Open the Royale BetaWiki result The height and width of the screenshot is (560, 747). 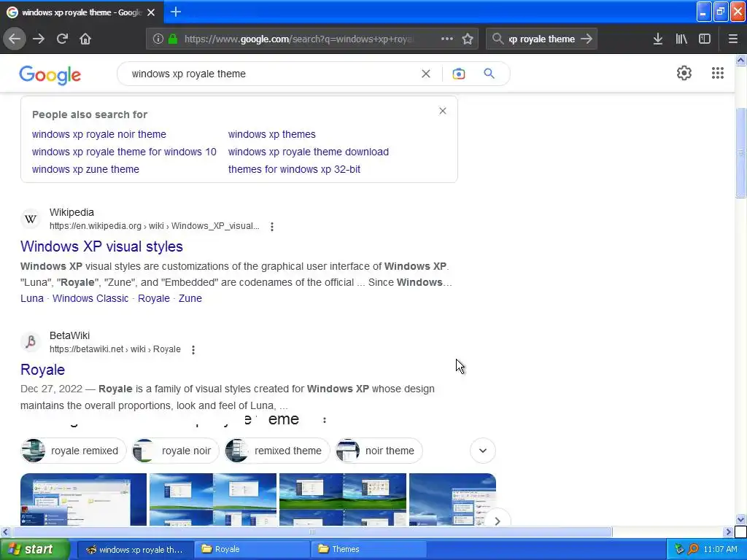[42, 370]
